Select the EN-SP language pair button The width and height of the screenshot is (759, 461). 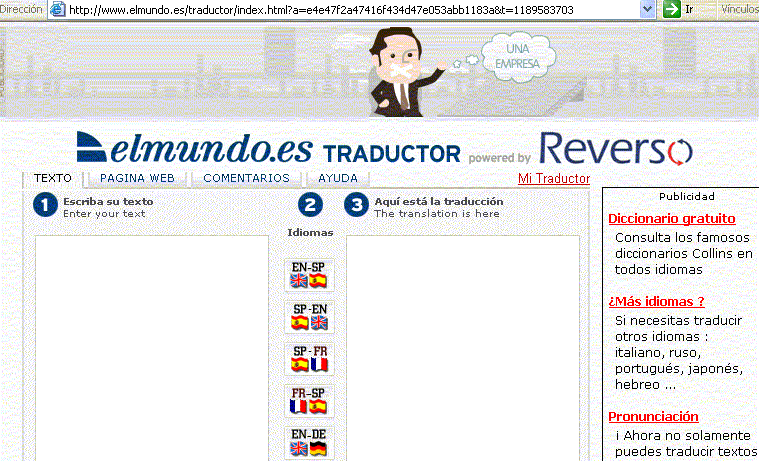click(309, 275)
